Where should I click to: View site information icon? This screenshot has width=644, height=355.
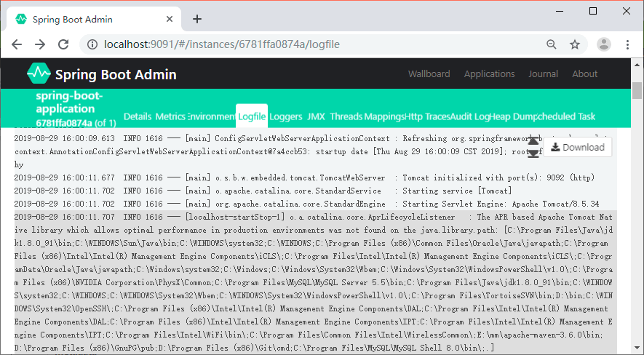pos(92,44)
